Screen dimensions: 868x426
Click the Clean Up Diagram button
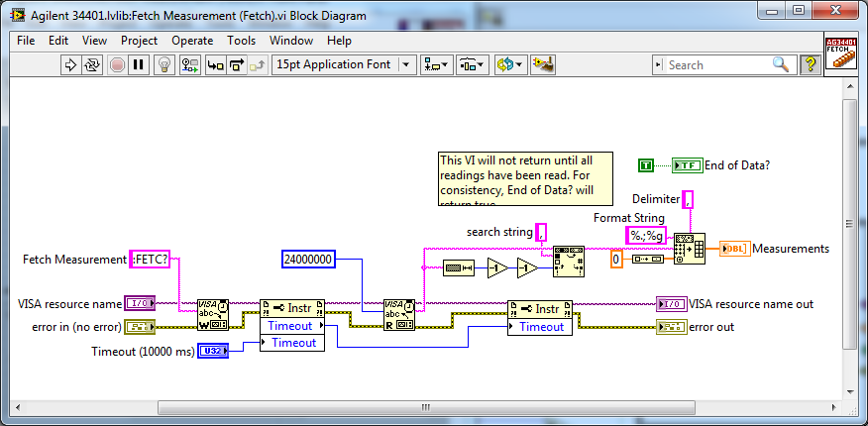[x=543, y=64]
